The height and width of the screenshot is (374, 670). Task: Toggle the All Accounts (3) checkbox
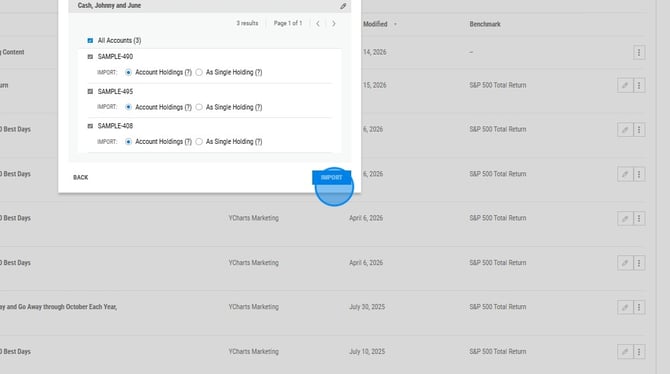pos(90,41)
